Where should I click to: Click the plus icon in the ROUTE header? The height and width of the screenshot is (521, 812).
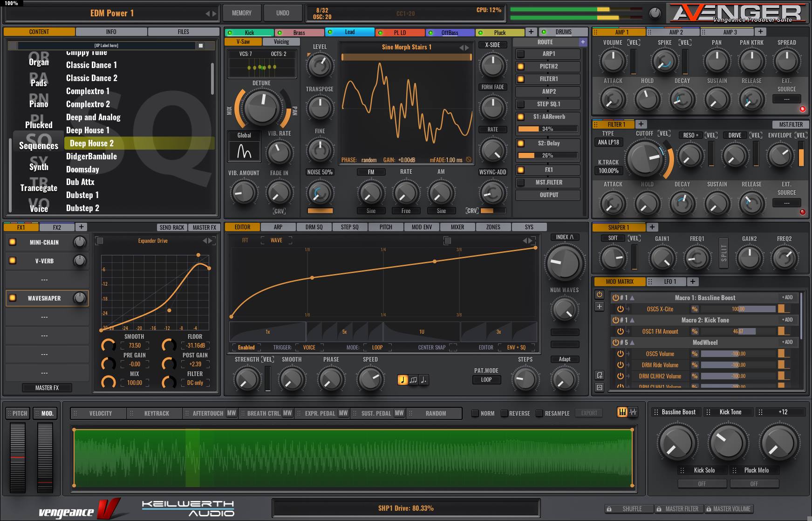tap(582, 42)
